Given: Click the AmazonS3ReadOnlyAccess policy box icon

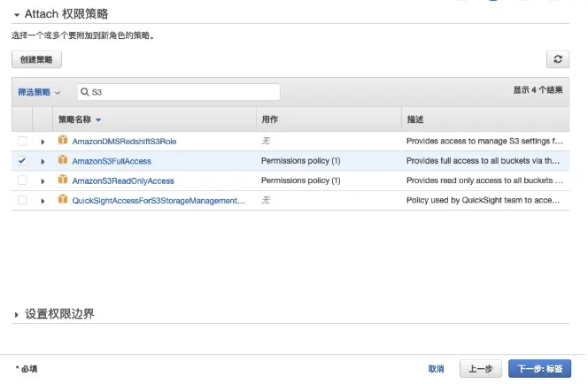Looking at the screenshot, I should (x=63, y=180).
